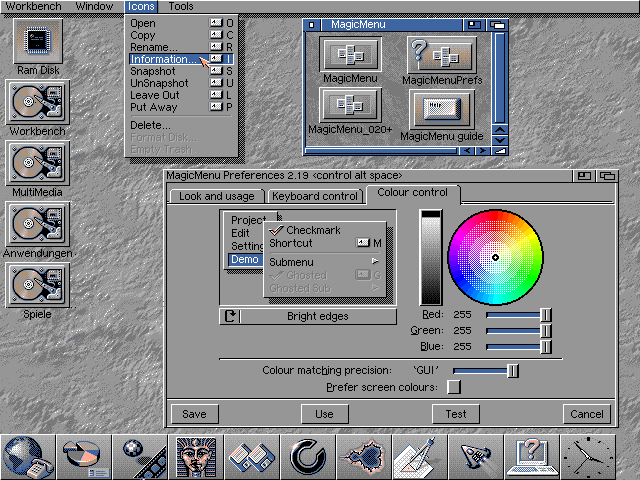Choose Leave Out from Icons menu

(181, 95)
